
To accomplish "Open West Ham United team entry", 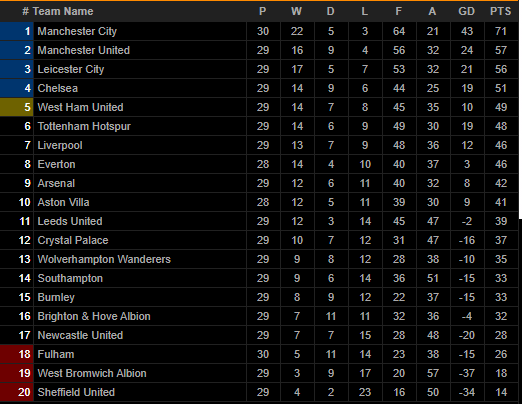I will tap(80, 107).
